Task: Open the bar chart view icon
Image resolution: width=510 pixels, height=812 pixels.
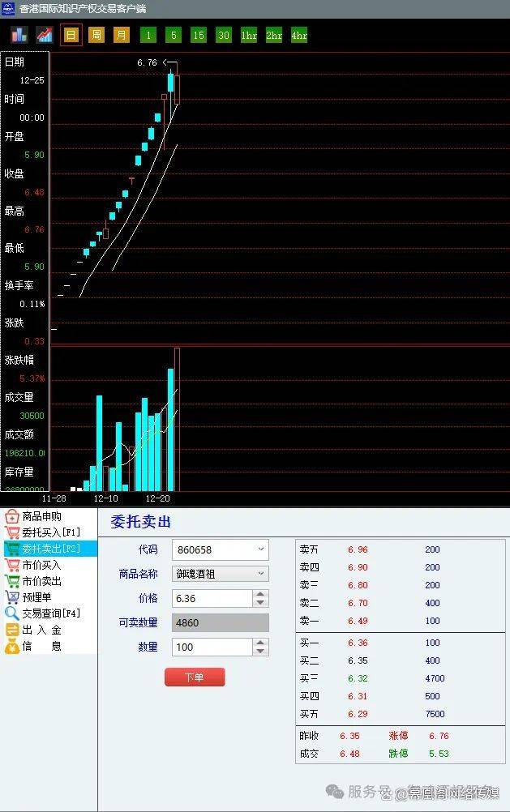Action: (x=19, y=35)
